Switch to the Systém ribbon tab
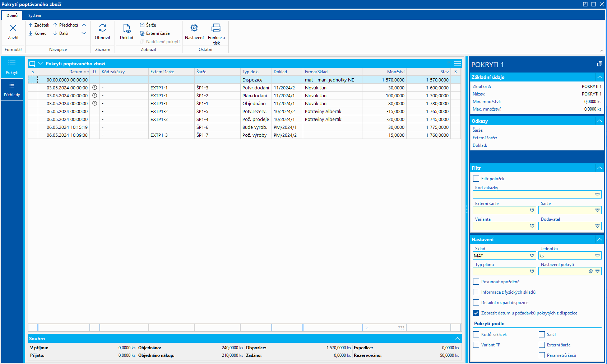 [x=34, y=15]
